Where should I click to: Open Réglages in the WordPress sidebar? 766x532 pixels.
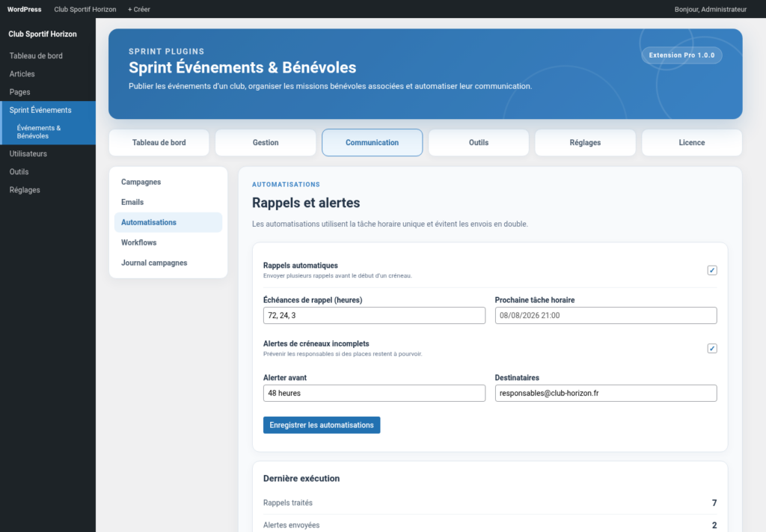(48, 189)
